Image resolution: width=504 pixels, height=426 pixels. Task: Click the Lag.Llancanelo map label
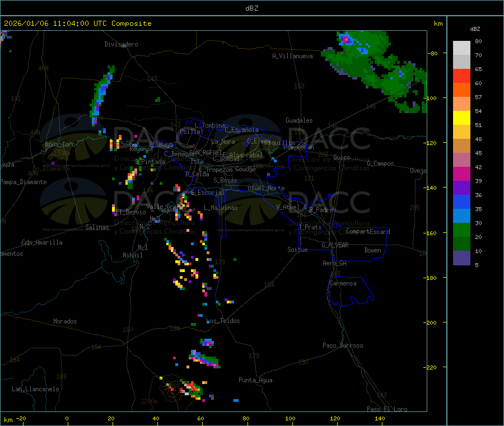pyautogui.click(x=35, y=390)
